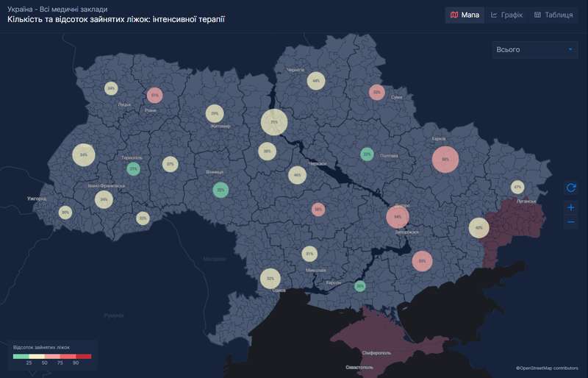Select the green Vinnytsia bubble

[220, 190]
